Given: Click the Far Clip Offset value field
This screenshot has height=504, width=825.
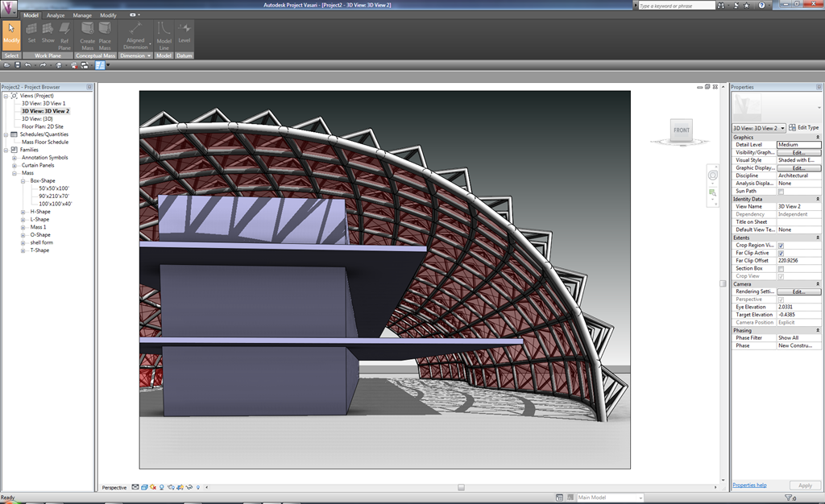Looking at the screenshot, I should click(798, 261).
